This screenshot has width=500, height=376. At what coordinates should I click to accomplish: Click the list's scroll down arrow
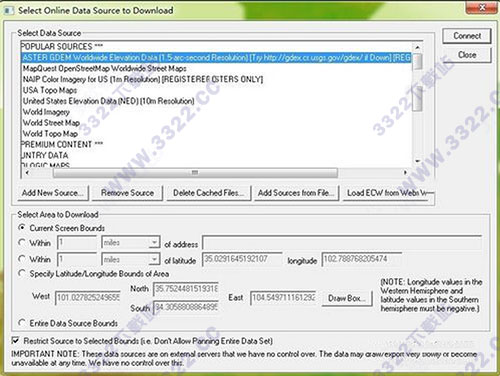(x=417, y=161)
